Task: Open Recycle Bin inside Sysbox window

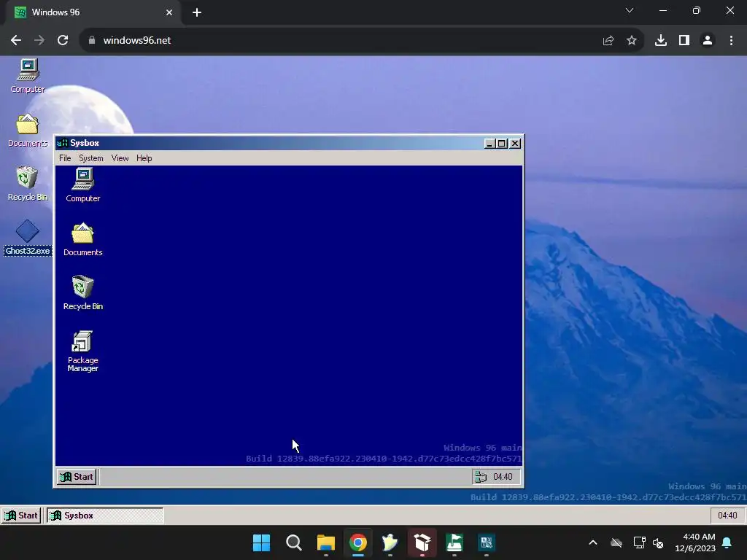Action: coord(83,293)
